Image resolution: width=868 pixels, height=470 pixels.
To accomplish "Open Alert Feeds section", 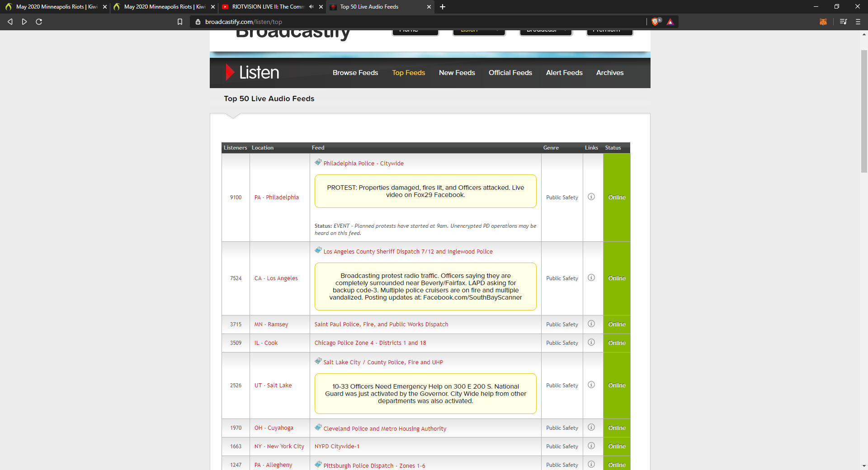I will pyautogui.click(x=564, y=73).
